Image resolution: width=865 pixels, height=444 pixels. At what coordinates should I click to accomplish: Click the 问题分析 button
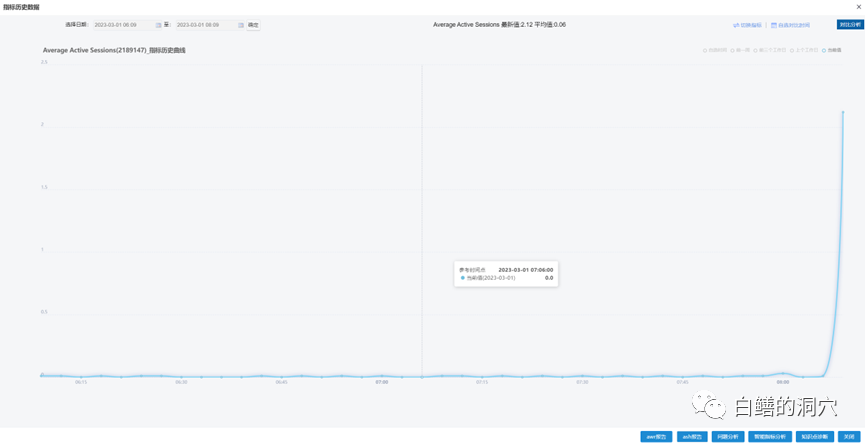pyautogui.click(x=728, y=437)
